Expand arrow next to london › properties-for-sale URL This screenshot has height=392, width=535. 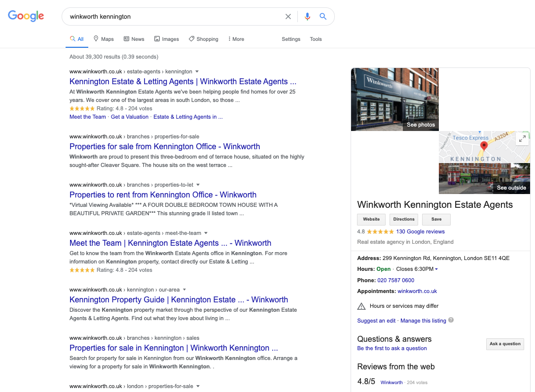(x=198, y=386)
